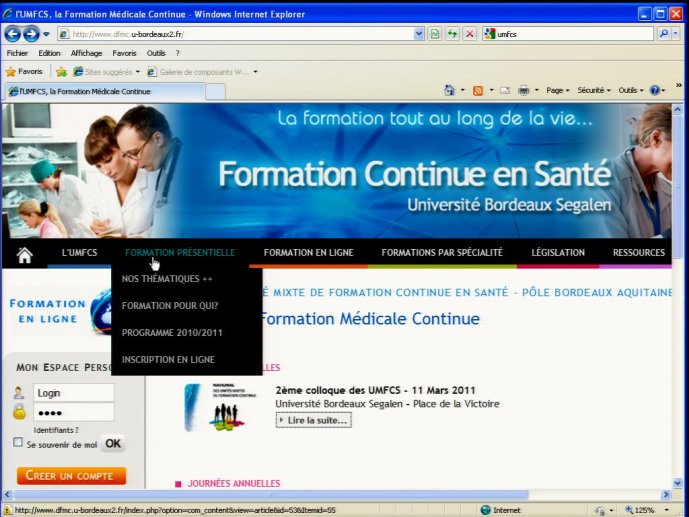
Task: Go forward with the browser Forward arrow
Action: pos(31,34)
